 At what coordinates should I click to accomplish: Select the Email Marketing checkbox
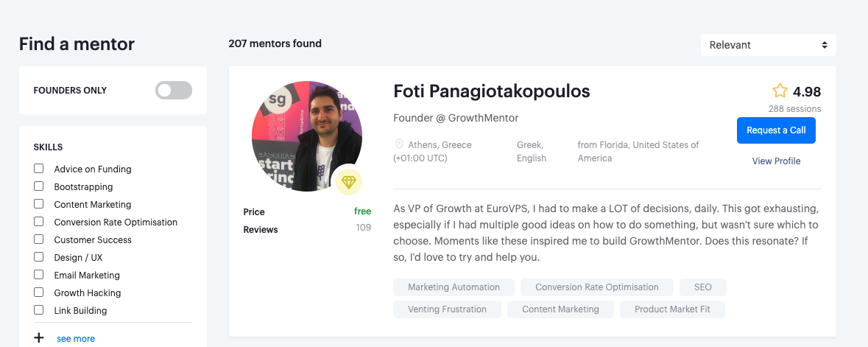[x=39, y=275]
